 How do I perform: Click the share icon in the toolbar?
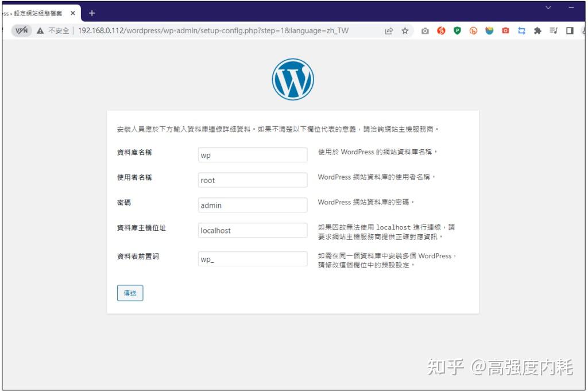coord(389,30)
